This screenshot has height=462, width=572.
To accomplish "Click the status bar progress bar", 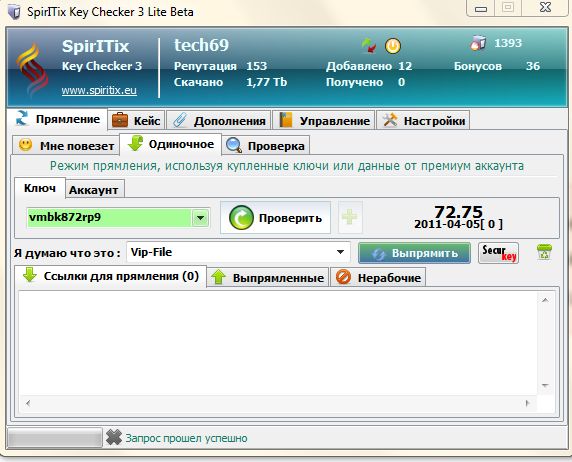I will coord(55,437).
